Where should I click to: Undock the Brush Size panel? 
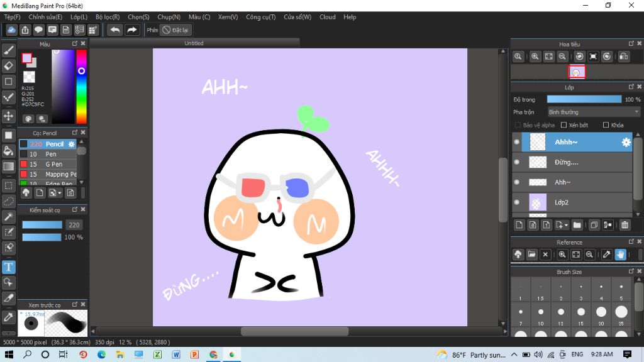point(631,271)
